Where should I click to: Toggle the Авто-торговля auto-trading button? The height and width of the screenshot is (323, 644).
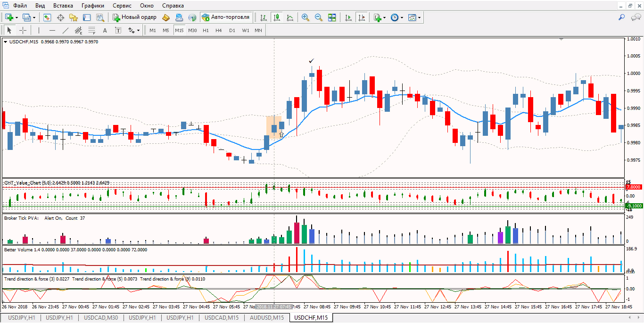[x=225, y=17]
